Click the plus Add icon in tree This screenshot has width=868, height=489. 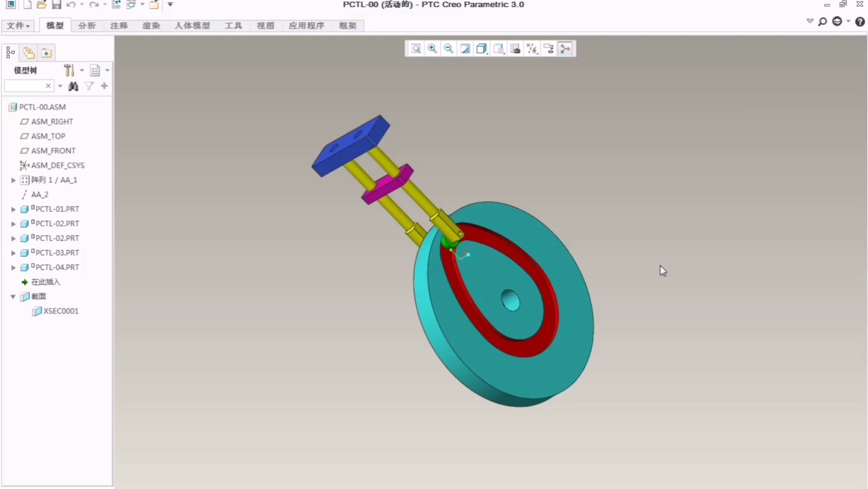click(105, 86)
